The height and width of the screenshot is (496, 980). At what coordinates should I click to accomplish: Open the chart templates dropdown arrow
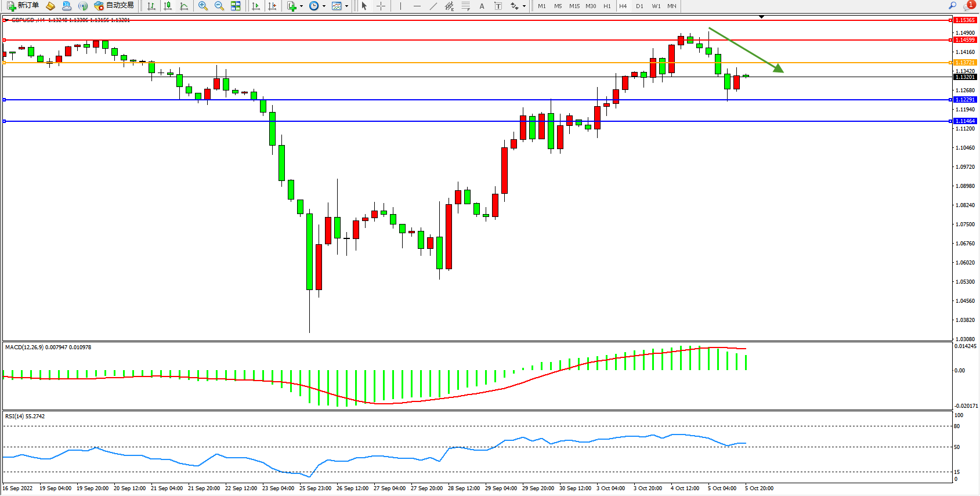tap(347, 6)
